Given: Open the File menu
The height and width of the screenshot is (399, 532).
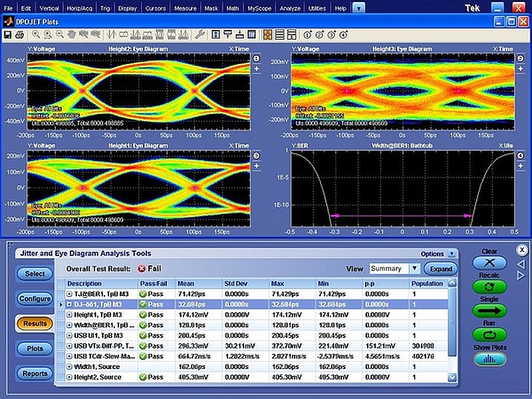Looking at the screenshot, I should click(8, 8).
